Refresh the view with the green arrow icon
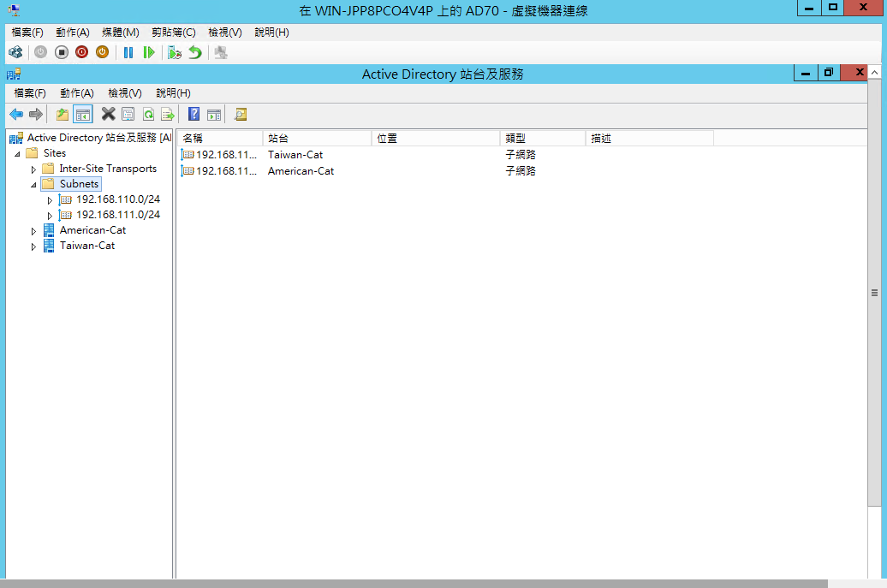This screenshot has height=588, width=887. [x=148, y=115]
